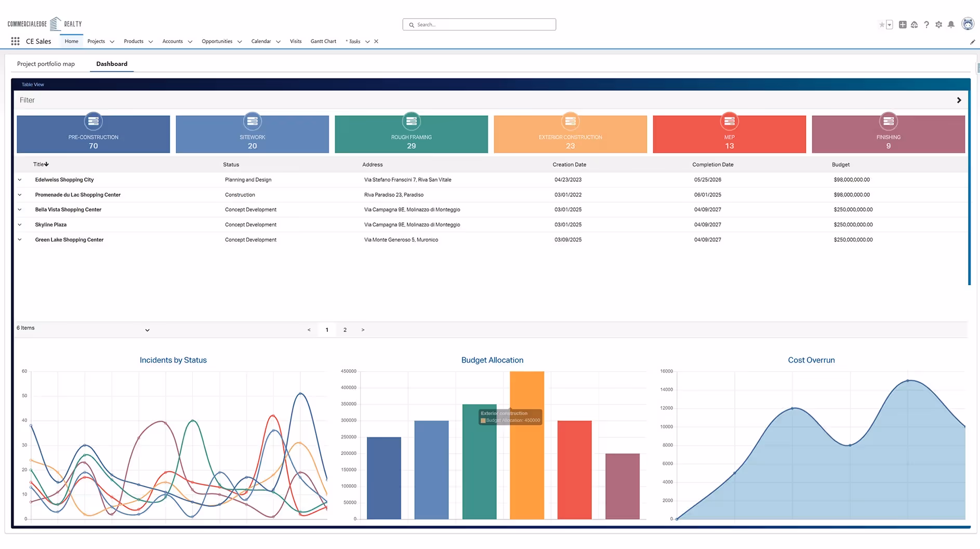Go to page 2 of the table
This screenshot has height=549, width=980.
tap(345, 330)
